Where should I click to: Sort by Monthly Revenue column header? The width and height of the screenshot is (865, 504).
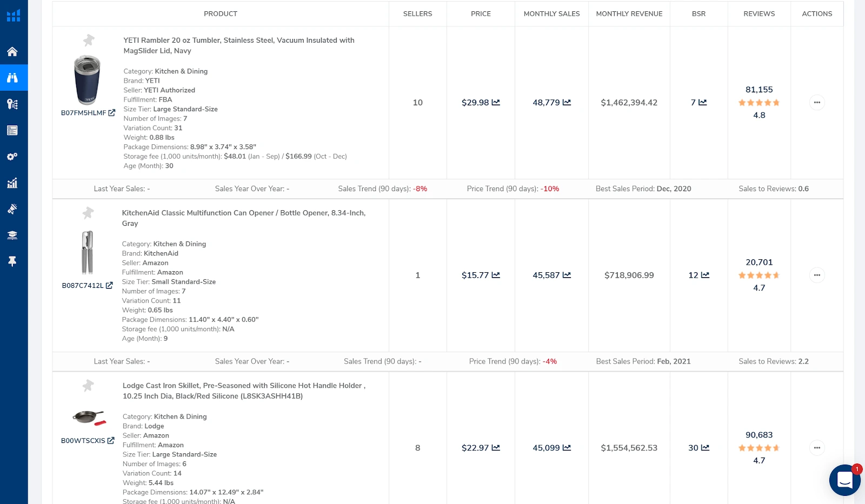pyautogui.click(x=629, y=14)
